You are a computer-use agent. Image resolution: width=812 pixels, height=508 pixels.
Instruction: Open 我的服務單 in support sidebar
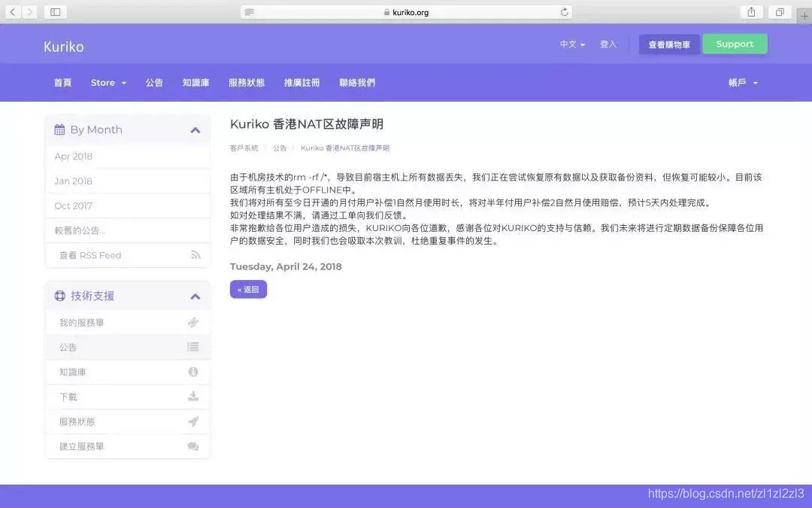127,322
